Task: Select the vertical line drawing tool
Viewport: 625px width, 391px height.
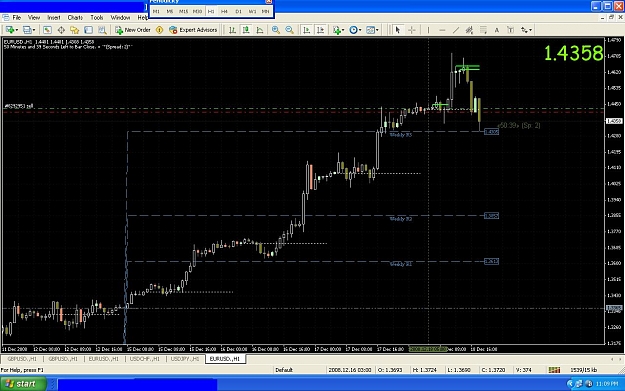Action: click(428, 30)
